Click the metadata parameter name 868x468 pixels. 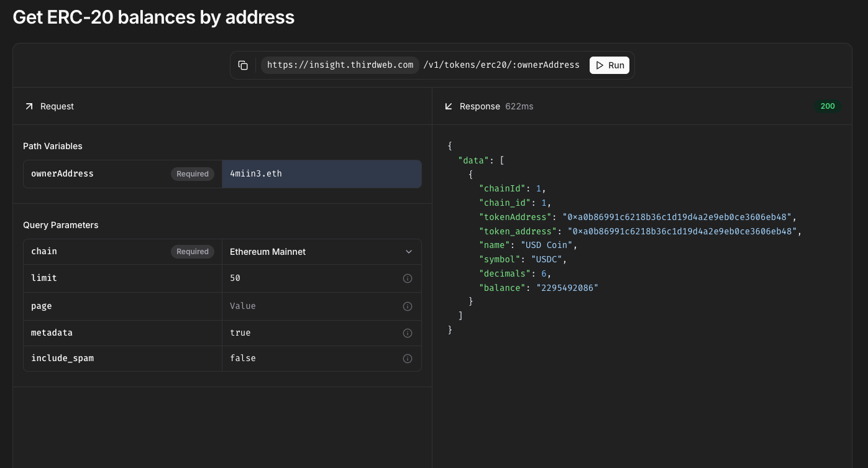tap(52, 333)
